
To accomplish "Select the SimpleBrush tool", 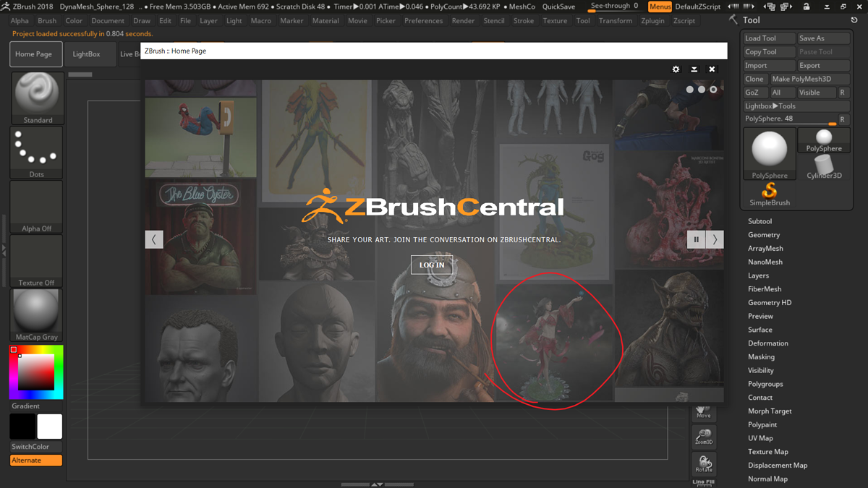I will point(770,194).
